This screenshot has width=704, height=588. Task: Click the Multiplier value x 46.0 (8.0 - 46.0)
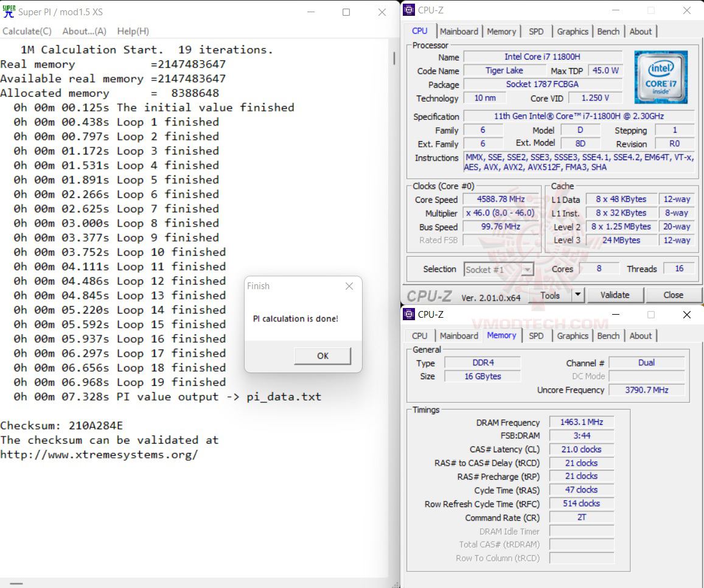click(501, 213)
